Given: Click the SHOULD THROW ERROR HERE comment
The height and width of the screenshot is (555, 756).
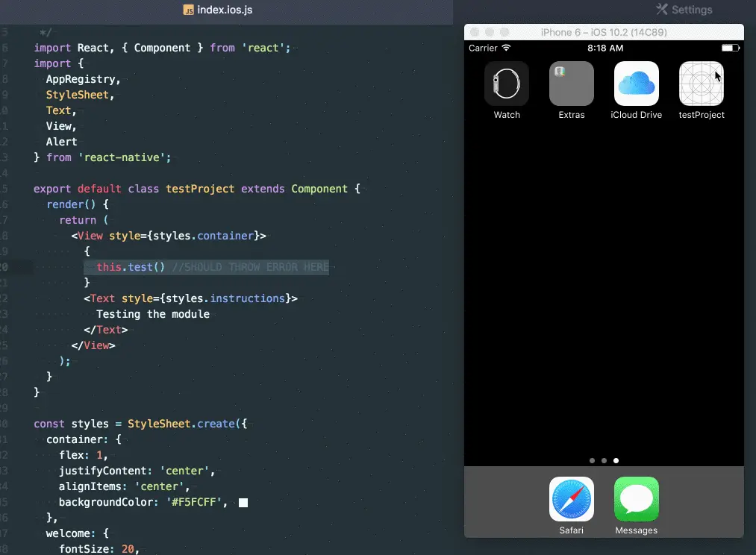Looking at the screenshot, I should coord(251,267).
